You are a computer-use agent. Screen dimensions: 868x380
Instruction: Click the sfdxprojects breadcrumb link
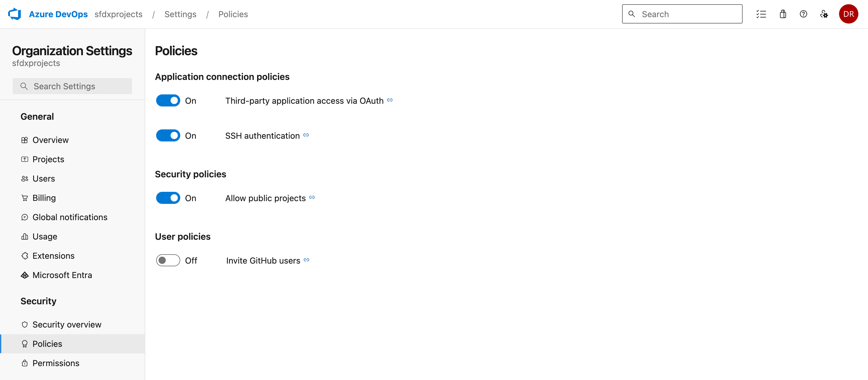(118, 14)
